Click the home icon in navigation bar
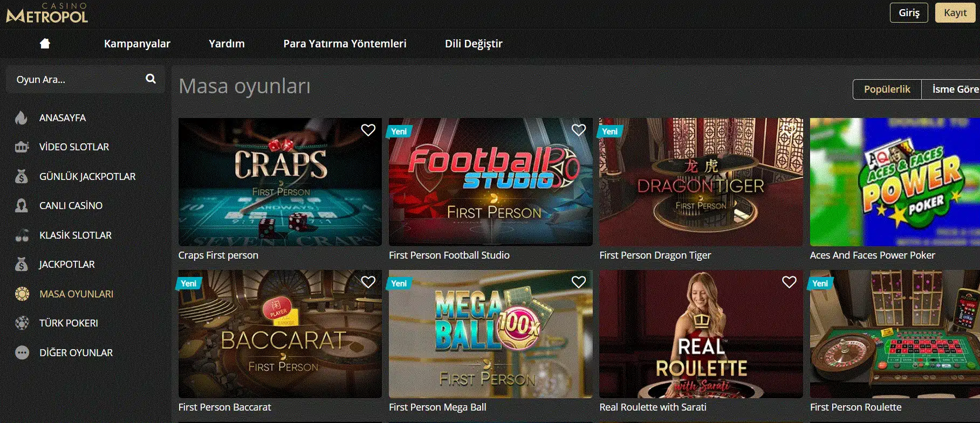 [45, 44]
